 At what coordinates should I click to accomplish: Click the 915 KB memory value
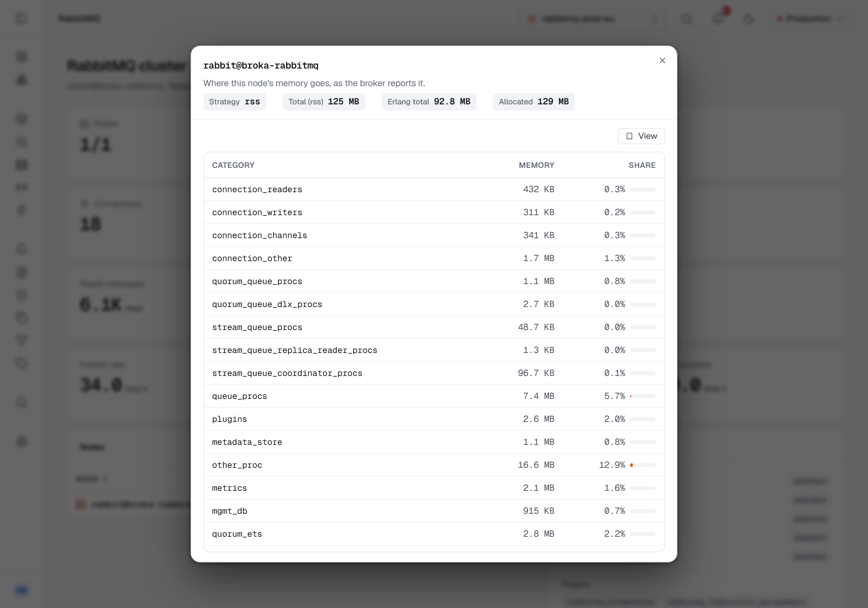[x=539, y=511]
